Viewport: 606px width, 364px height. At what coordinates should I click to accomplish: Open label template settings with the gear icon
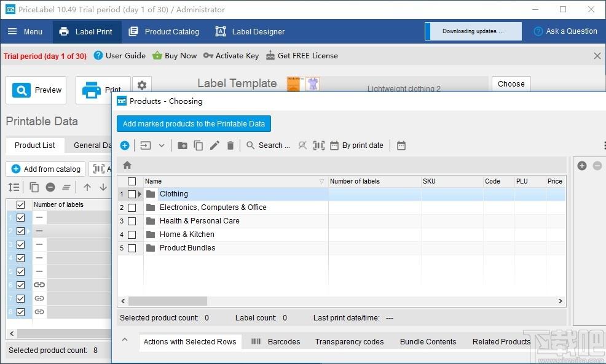coord(142,85)
